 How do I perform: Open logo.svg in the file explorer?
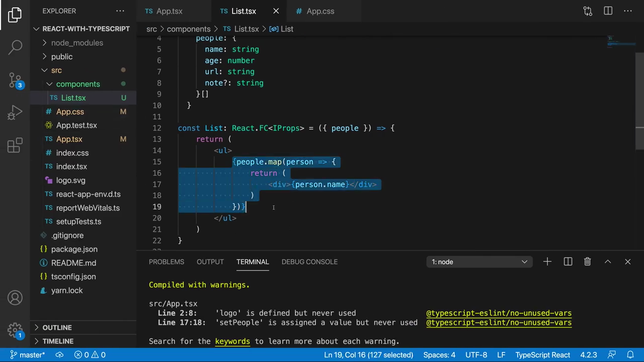pos(83,180)
